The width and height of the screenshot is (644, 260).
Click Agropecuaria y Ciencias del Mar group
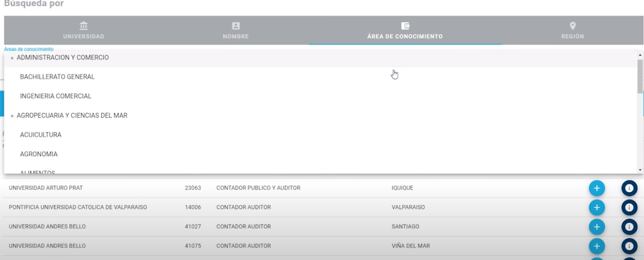pos(72,115)
